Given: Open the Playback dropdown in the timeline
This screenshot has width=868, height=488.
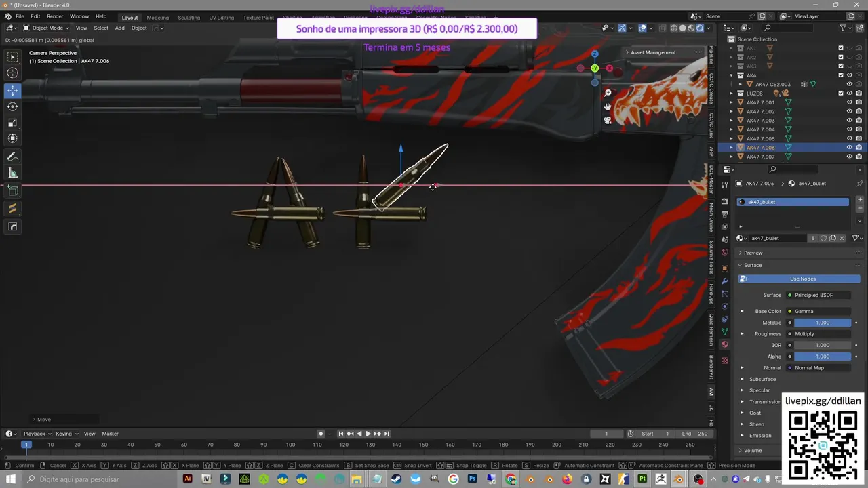Looking at the screenshot, I should point(37,434).
